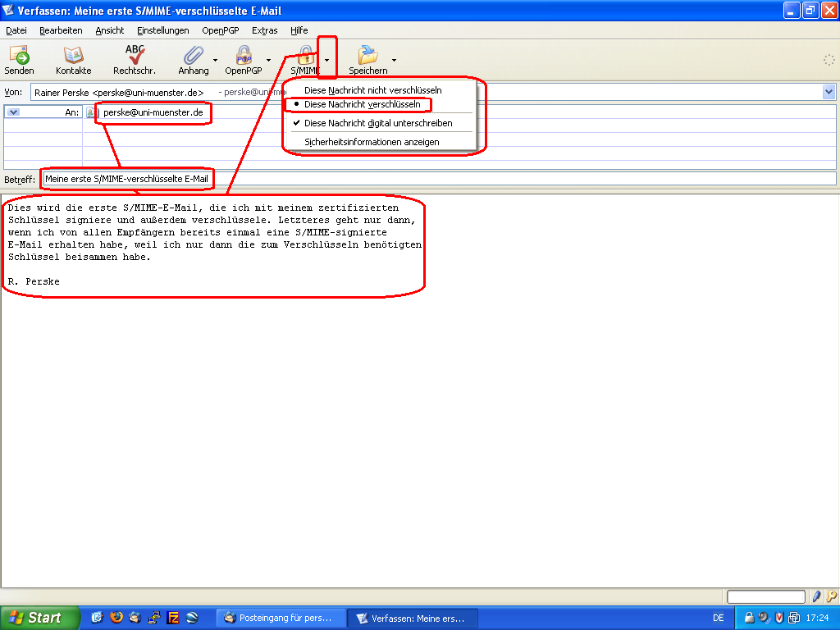840x630 pixels.
Task: Open Kontakte address book icon
Action: point(73,56)
